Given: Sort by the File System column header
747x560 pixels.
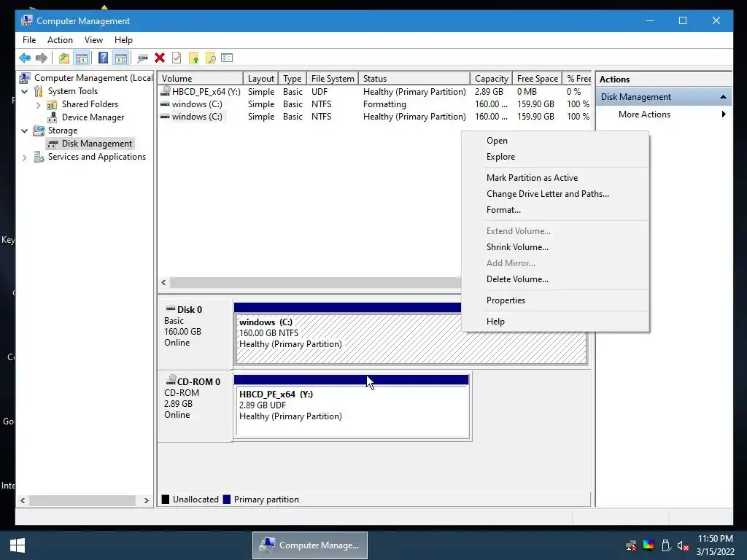Looking at the screenshot, I should point(333,79).
